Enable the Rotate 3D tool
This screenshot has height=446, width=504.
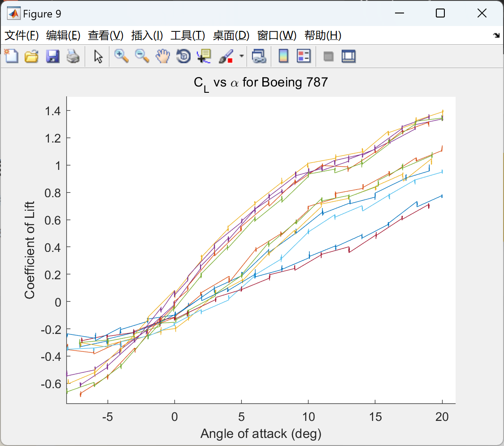pyautogui.click(x=183, y=56)
